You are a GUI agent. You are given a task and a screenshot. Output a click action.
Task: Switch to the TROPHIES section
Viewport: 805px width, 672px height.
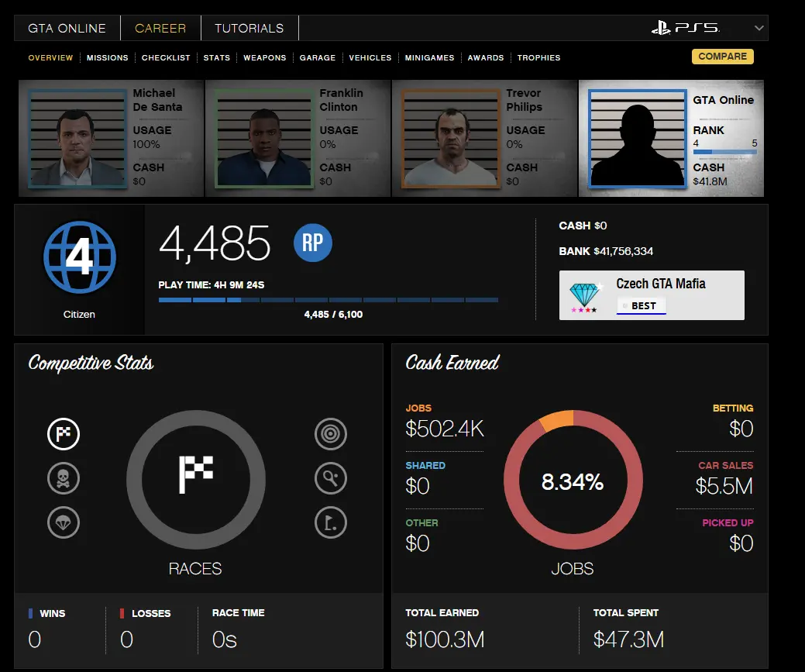point(539,57)
